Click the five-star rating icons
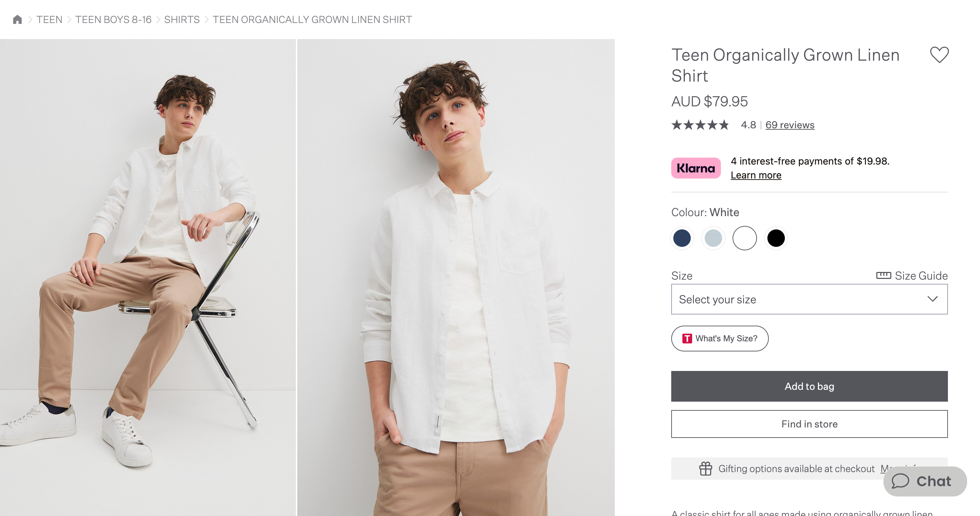Image resolution: width=980 pixels, height=516 pixels. click(699, 125)
